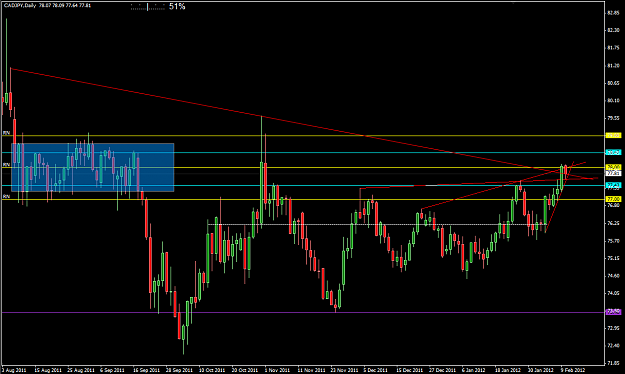
Task: Click the 25 Aug 2011 date label
Action: 81,370
